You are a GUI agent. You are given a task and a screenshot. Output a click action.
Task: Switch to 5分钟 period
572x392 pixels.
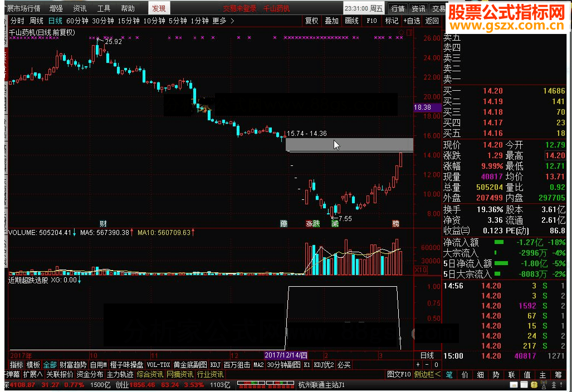(x=178, y=21)
